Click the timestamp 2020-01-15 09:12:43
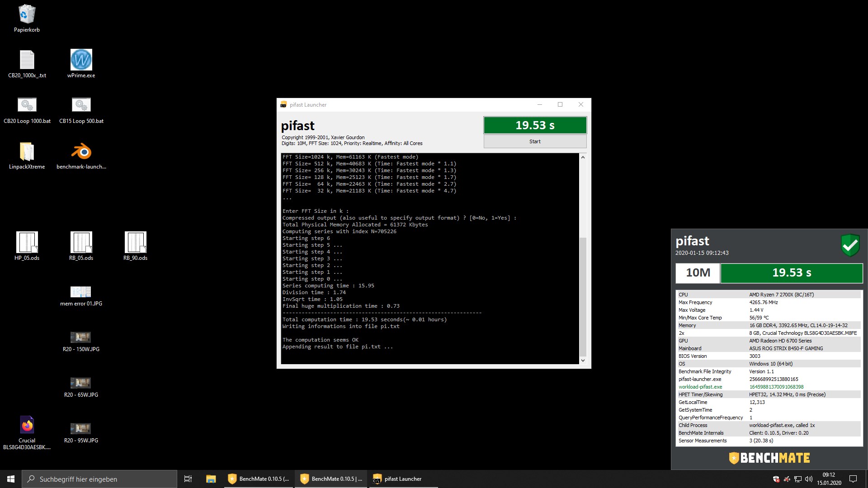Screen dimensions: 868x488 [x=702, y=253]
